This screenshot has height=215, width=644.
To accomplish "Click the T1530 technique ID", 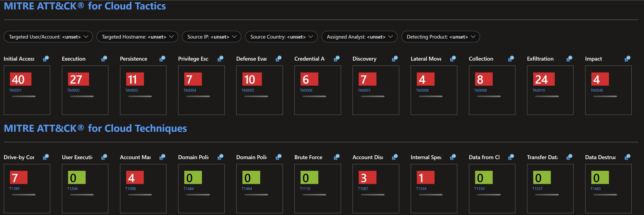I will pos(479,189).
